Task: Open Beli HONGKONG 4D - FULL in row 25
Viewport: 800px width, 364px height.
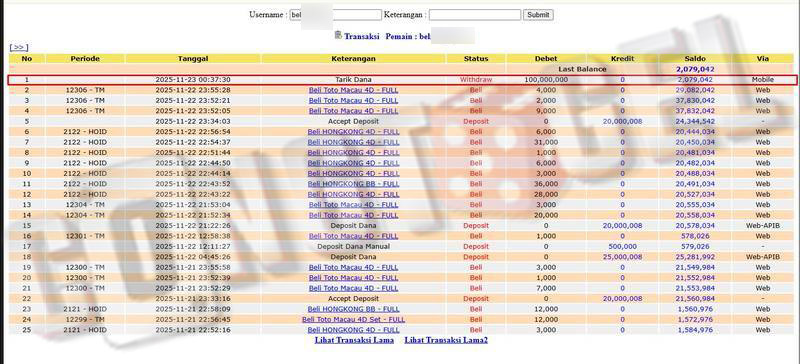Action: [353, 330]
